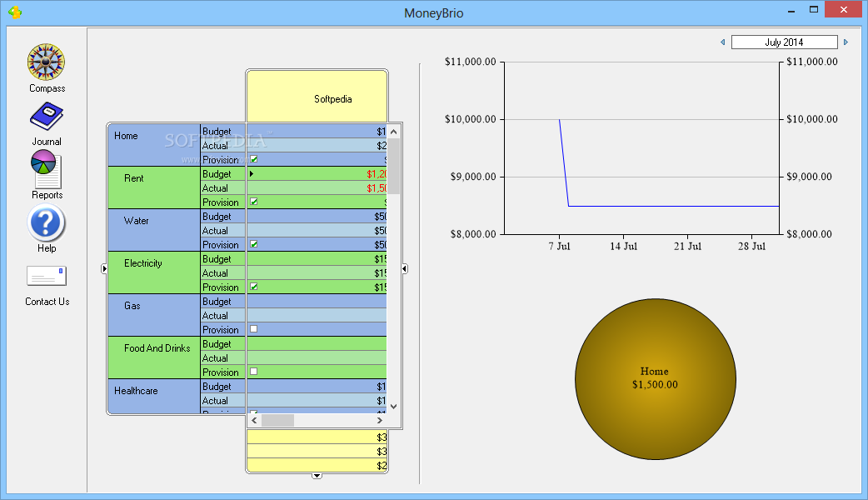868x500 pixels.
Task: Collapse the right side arrow of table
Action: [405, 268]
